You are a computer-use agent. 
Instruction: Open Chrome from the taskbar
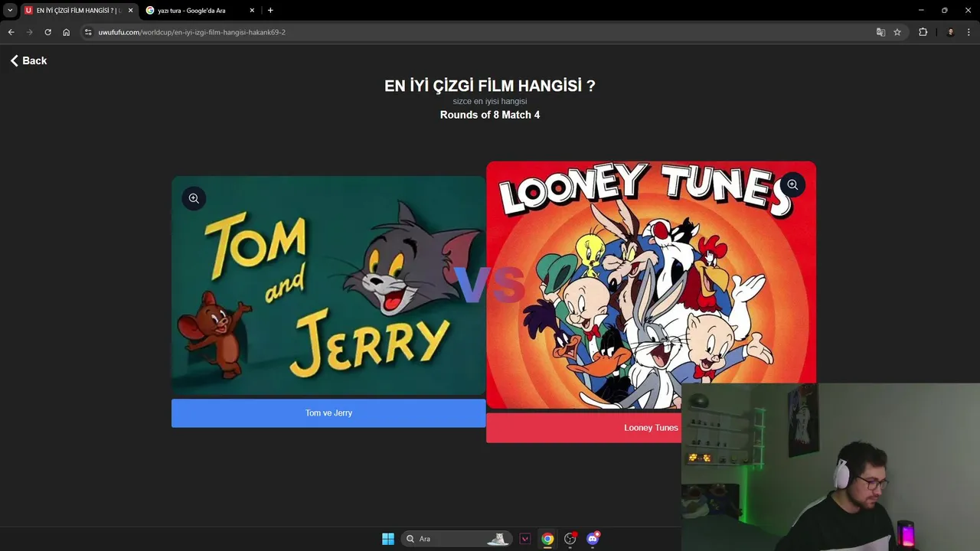(x=547, y=539)
